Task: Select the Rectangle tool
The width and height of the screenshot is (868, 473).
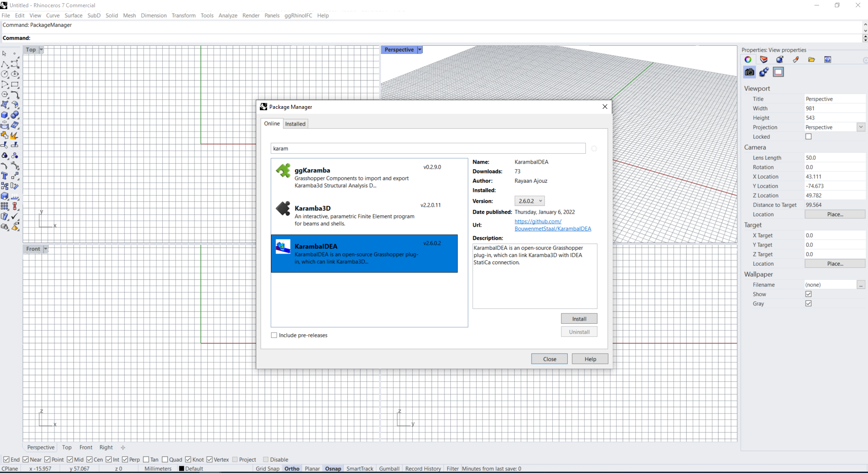Action: 15,84
